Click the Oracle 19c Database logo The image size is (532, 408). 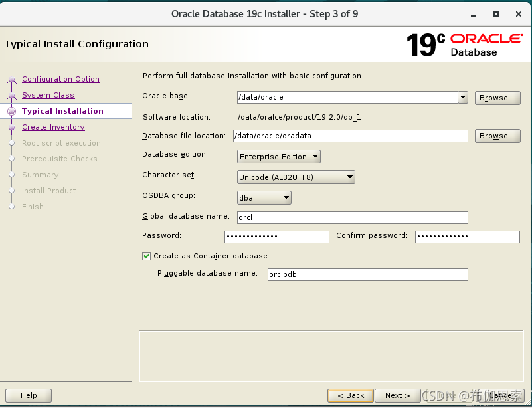coord(465,45)
